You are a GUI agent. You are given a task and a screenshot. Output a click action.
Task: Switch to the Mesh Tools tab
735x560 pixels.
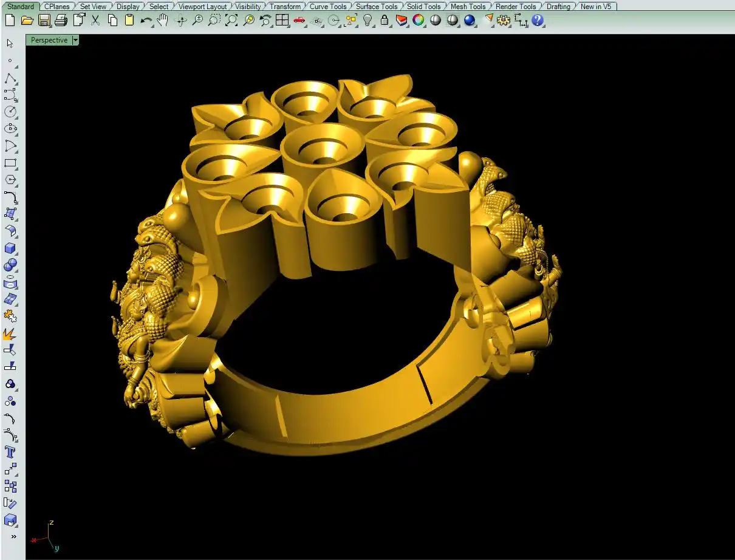468,7
